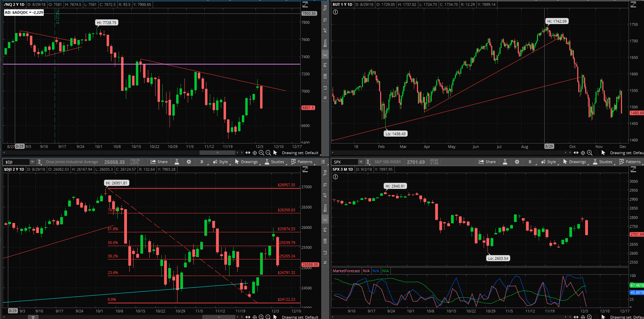Viewport: 644px width, 319px height.
Task: Open the TS side tab next to /NQ chart
Action: tap(325, 20)
